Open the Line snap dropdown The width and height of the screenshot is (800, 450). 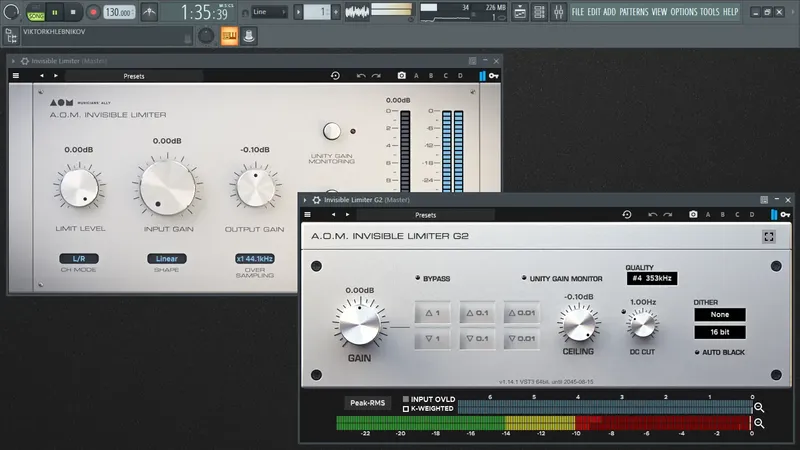(269, 12)
